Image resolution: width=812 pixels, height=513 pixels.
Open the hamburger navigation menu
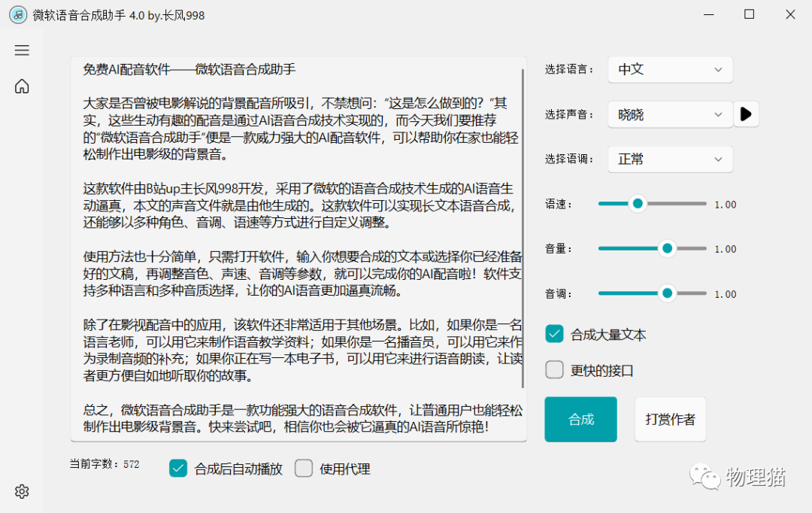22,50
